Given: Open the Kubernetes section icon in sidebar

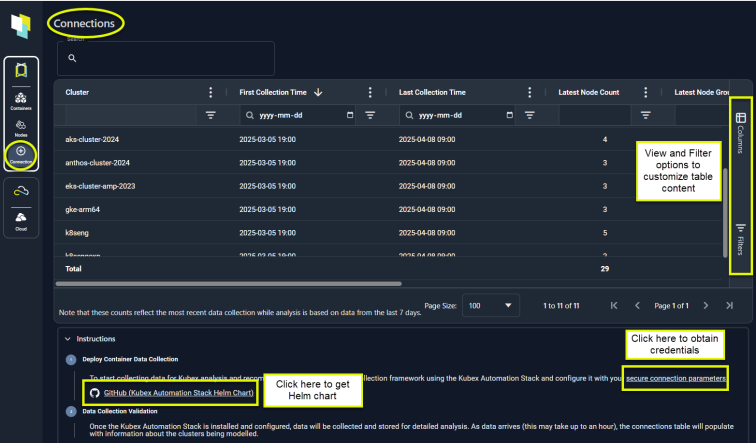Looking at the screenshot, I should (x=21, y=70).
